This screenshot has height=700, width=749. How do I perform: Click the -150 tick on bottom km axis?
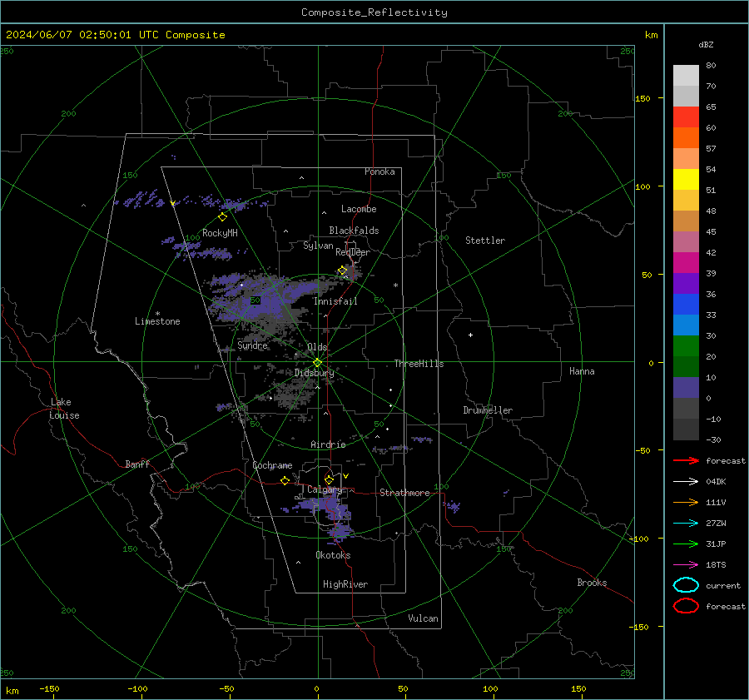point(49,688)
